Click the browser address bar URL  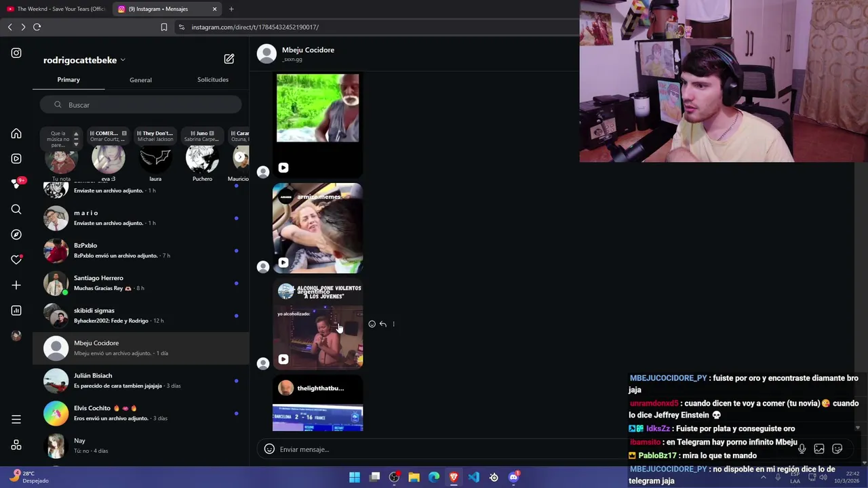255,27
